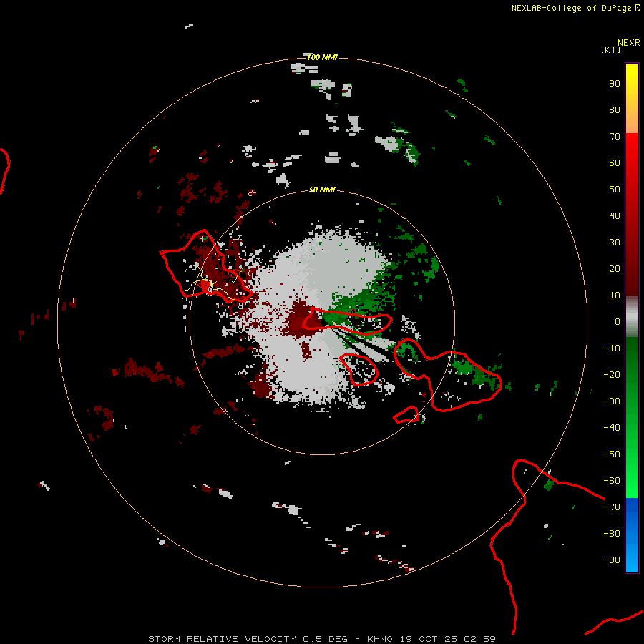Click the NEXR label above the color scale
Screen dimensions: 644x644
click(x=629, y=43)
